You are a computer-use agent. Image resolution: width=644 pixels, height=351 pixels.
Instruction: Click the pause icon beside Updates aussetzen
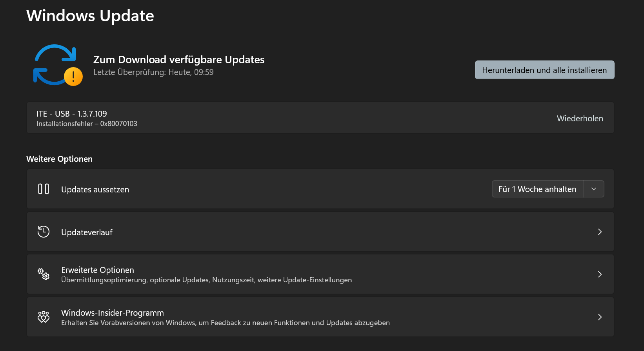pyautogui.click(x=44, y=189)
